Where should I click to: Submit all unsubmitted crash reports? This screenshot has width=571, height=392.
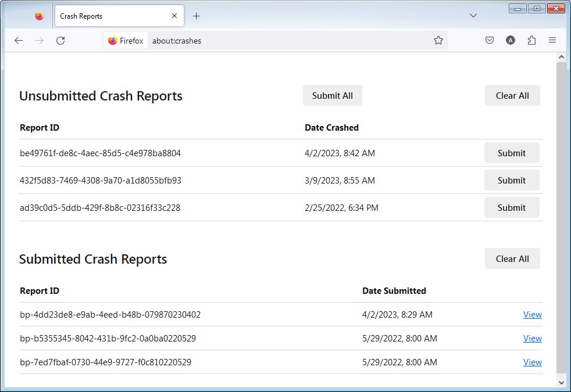click(x=333, y=96)
